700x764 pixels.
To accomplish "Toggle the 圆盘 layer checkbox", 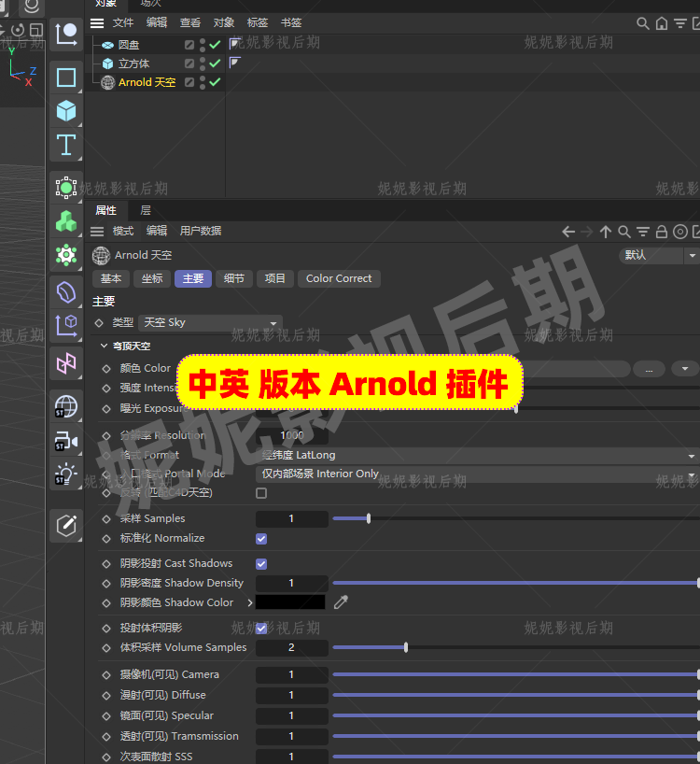I will coord(189,45).
